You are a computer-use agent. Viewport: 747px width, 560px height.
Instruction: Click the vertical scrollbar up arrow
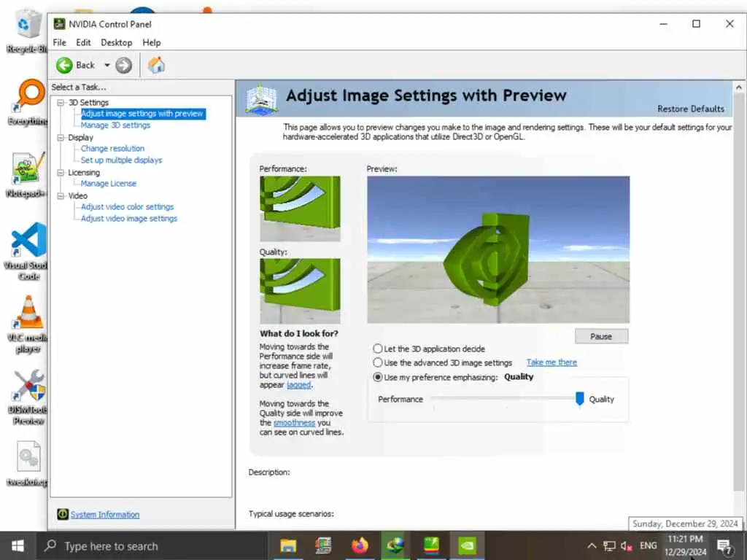click(x=738, y=87)
